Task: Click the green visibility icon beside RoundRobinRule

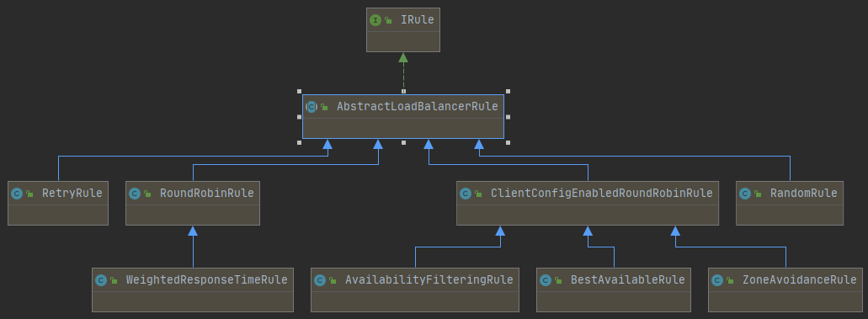Action: point(147,194)
